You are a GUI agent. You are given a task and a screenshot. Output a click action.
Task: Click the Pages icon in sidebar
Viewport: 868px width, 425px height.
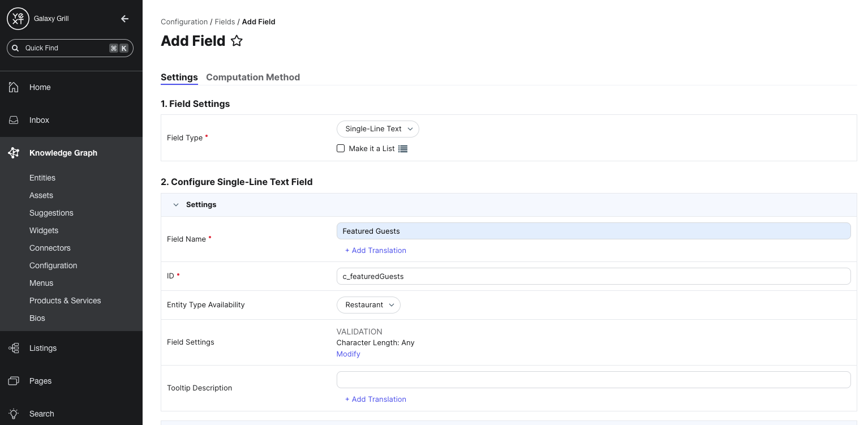(x=14, y=381)
